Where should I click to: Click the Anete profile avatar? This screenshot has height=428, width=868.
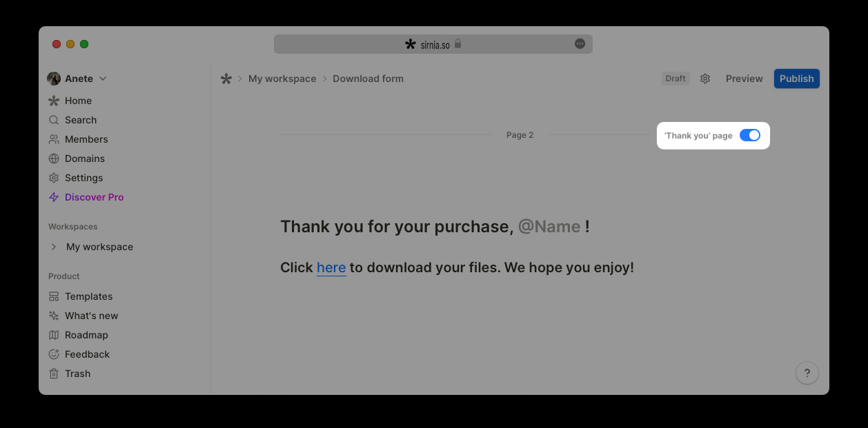coord(54,79)
